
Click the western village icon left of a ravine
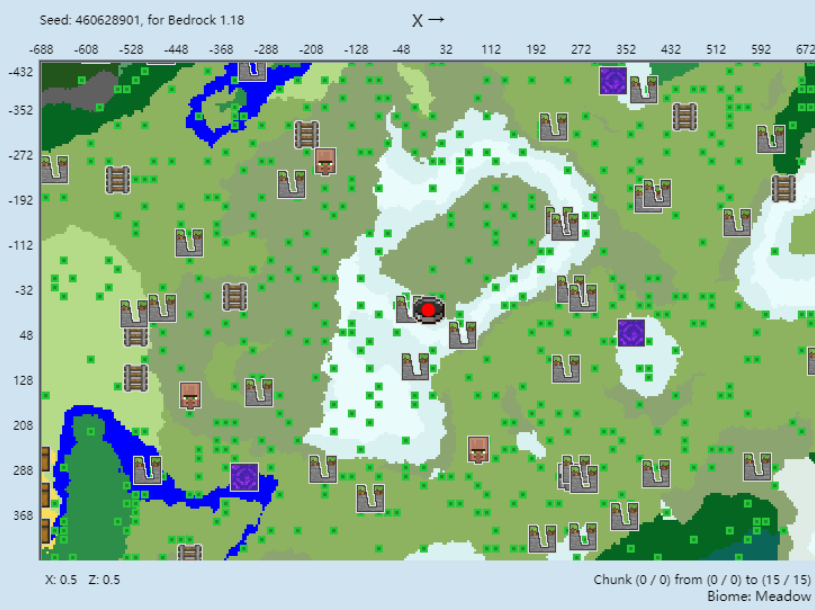pos(190,396)
